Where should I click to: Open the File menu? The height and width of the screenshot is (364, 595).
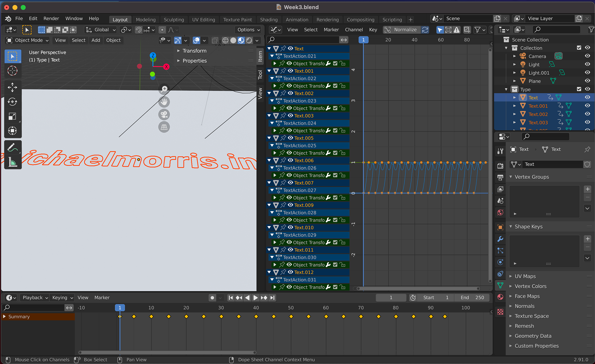tap(19, 19)
